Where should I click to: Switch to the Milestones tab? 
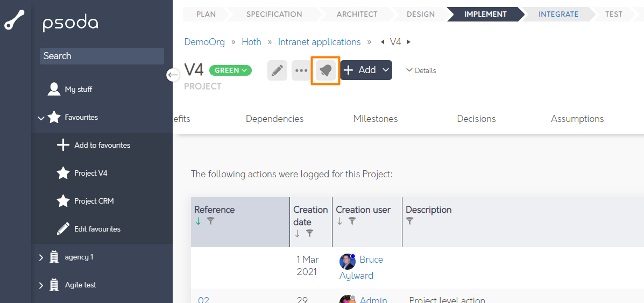click(x=376, y=119)
